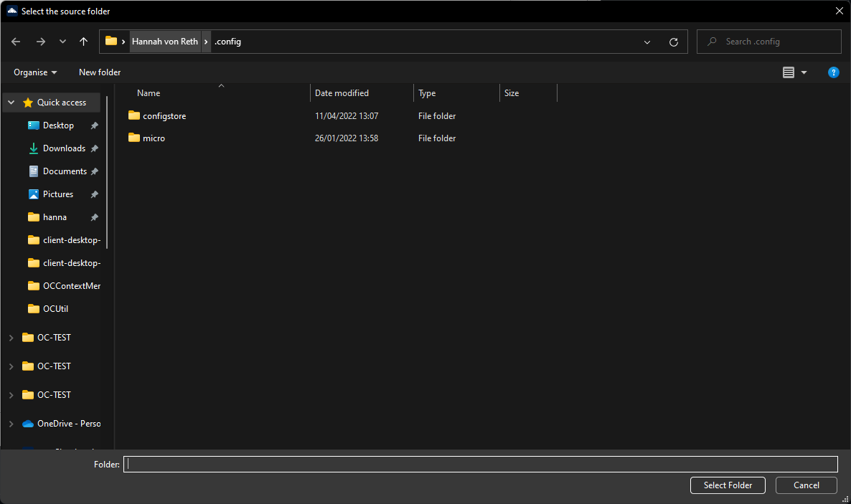
Task: Click the pin icon beside Pictures
Action: (x=95, y=194)
